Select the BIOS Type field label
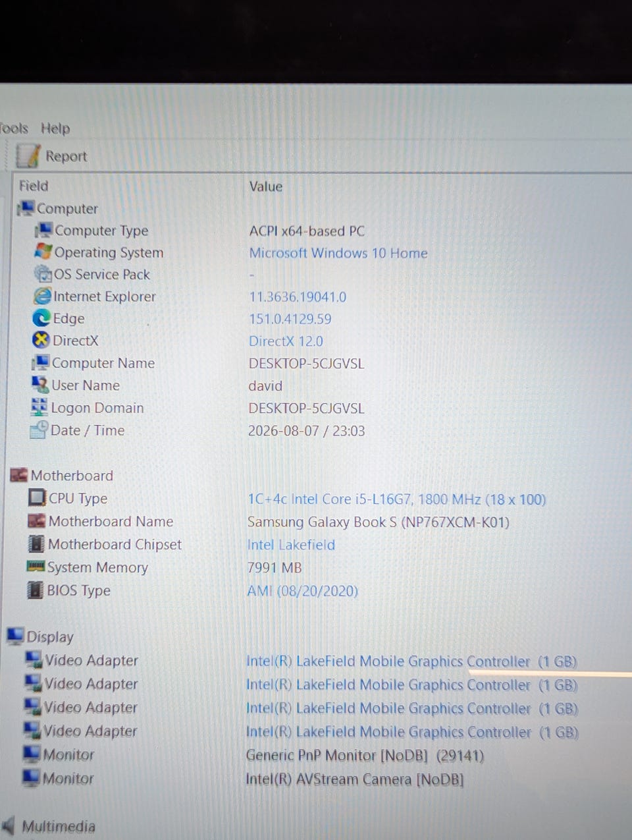 pyautogui.click(x=78, y=590)
